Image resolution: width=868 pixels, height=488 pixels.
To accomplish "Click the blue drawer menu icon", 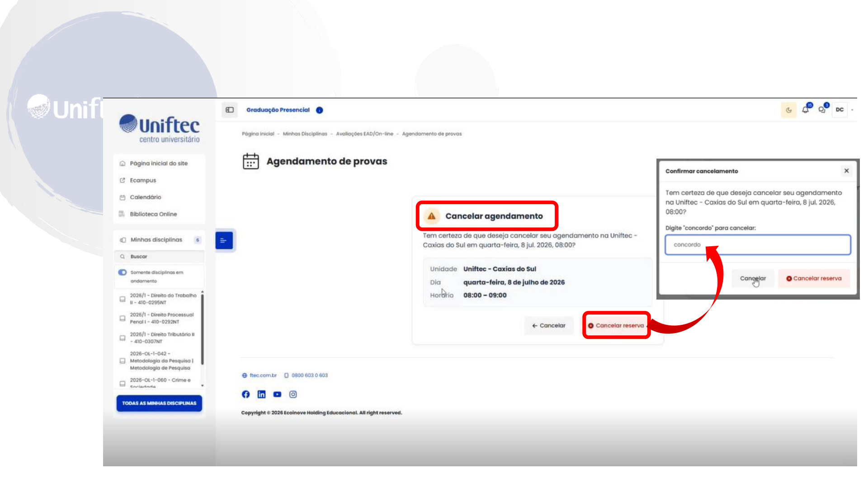I will tap(224, 240).
